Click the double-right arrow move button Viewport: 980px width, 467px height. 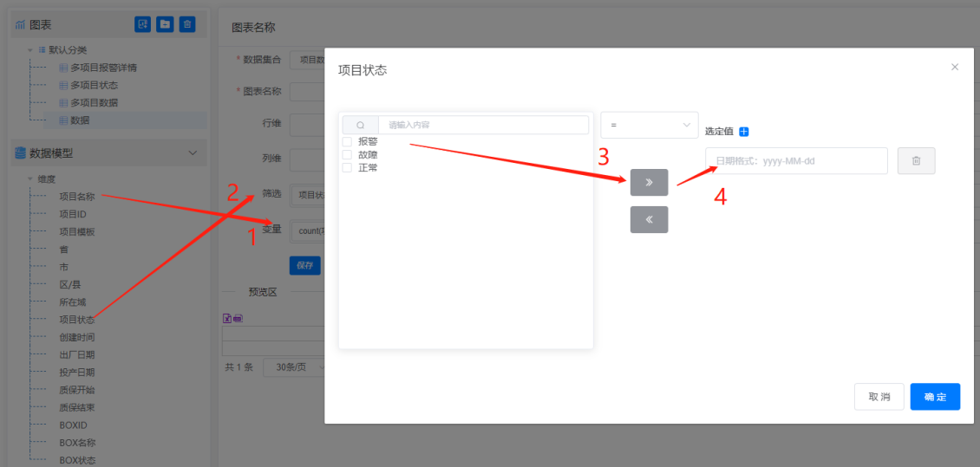(649, 183)
